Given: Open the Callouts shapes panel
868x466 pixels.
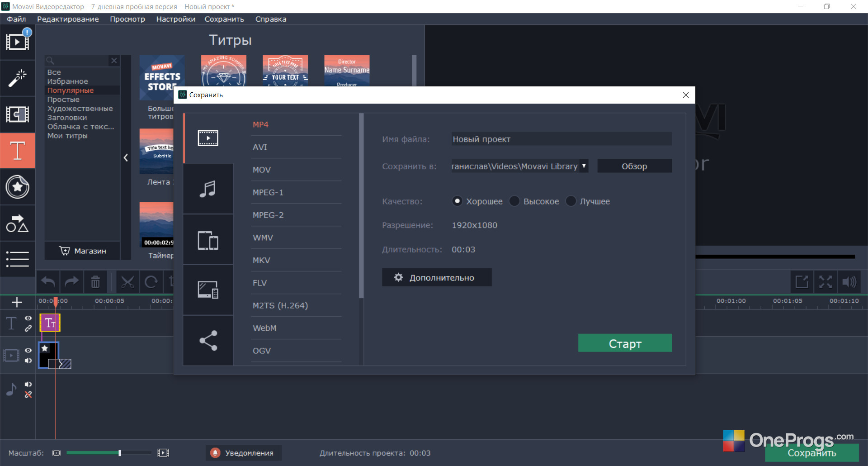Looking at the screenshot, I should 18,223.
